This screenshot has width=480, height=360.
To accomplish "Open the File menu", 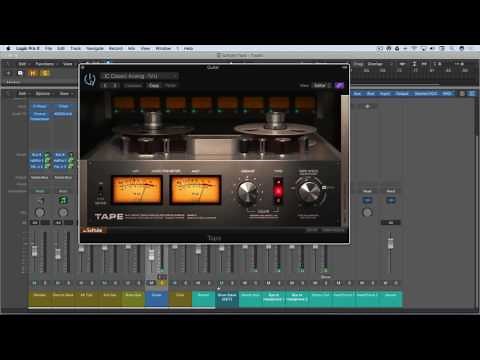I will [x=49, y=48].
